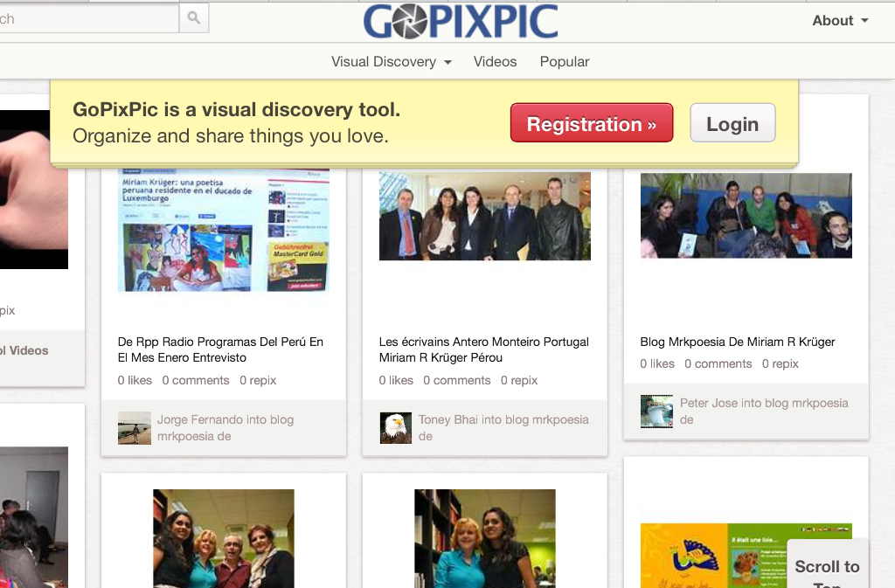Open the five writers group photo

[485, 216]
